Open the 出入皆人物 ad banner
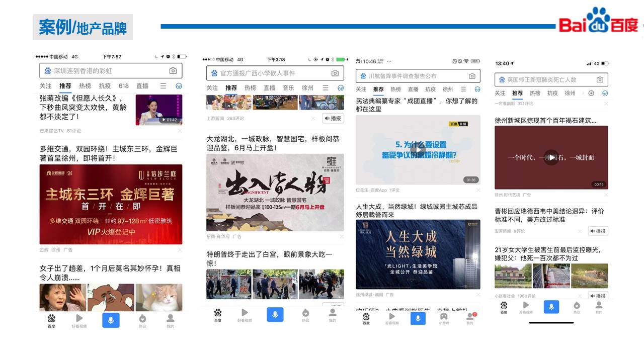Image resolution: width=644 pixels, height=362 pixels. (275, 193)
